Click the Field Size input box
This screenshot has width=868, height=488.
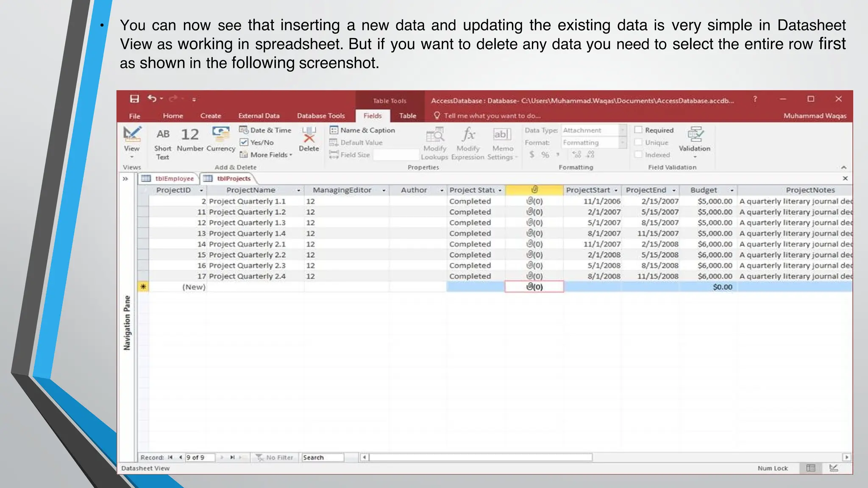396,155
